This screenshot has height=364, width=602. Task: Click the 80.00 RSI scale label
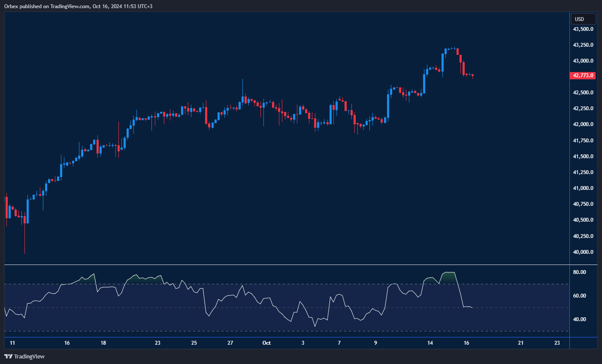[580, 272]
